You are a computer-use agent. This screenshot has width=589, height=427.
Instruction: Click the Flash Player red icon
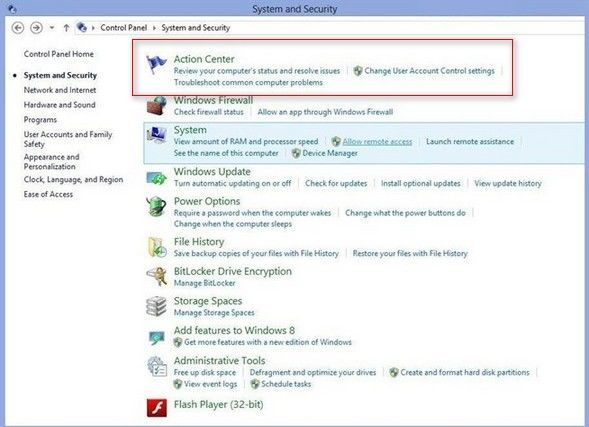coord(157,407)
